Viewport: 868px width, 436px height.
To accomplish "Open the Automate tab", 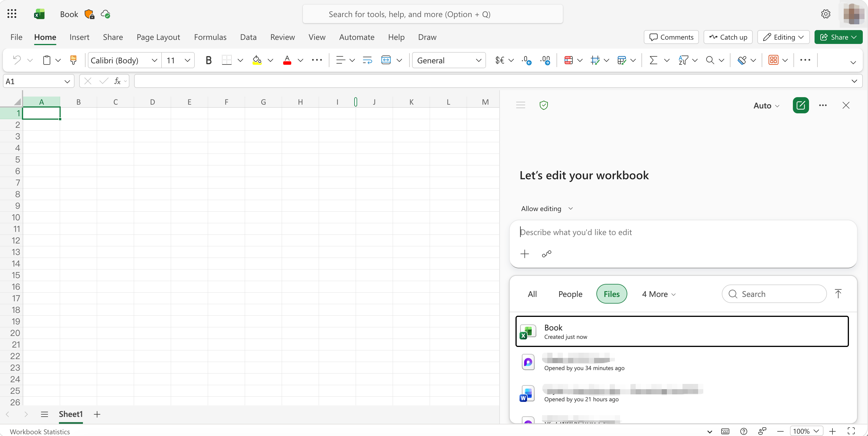I will point(357,37).
